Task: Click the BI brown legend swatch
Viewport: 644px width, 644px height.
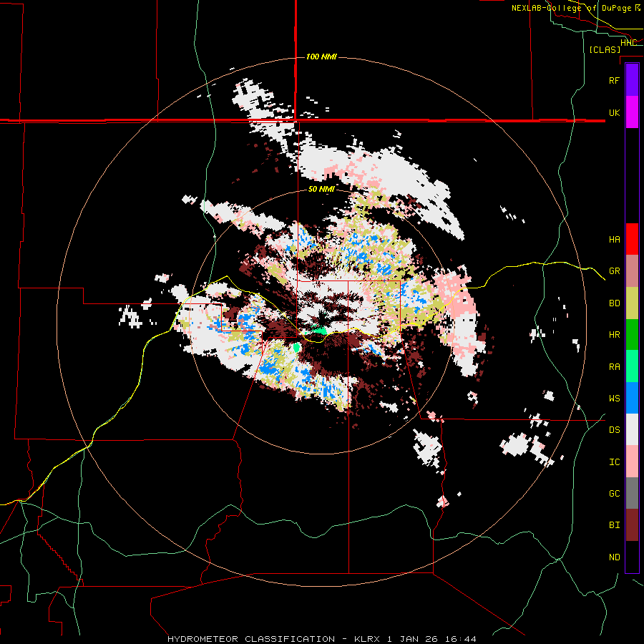Action: pos(632,525)
